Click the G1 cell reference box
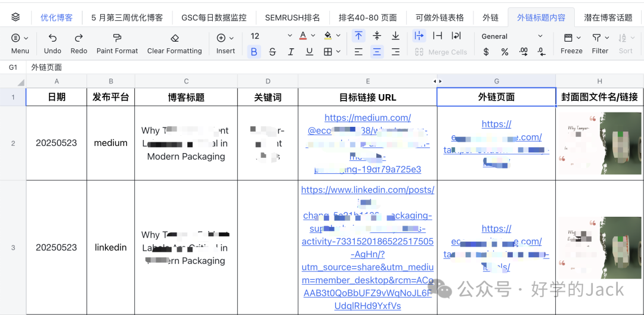This screenshot has width=644, height=315. [x=13, y=67]
